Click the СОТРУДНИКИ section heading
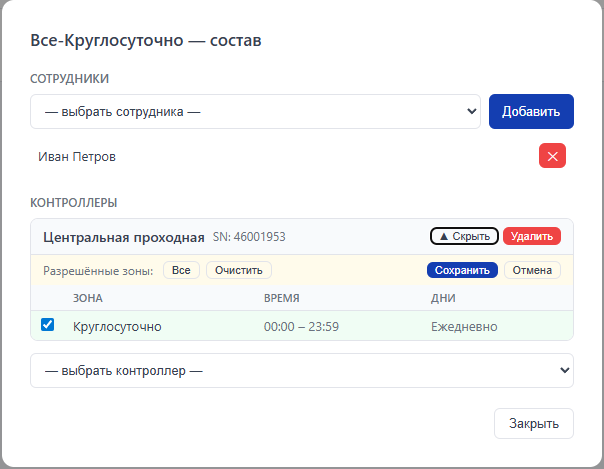This screenshot has width=604, height=469. pyautogui.click(x=69, y=79)
